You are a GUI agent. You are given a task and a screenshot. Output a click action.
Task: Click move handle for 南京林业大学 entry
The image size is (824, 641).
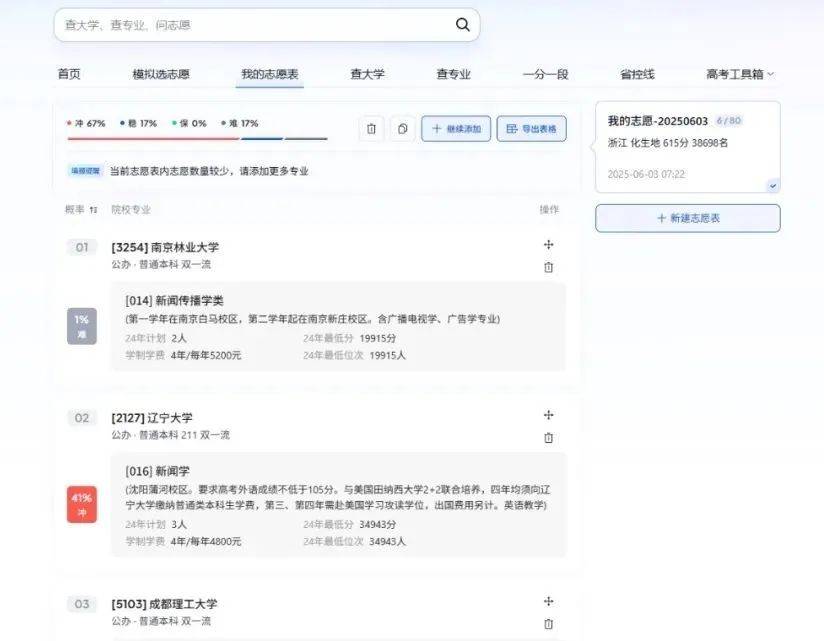click(x=548, y=245)
